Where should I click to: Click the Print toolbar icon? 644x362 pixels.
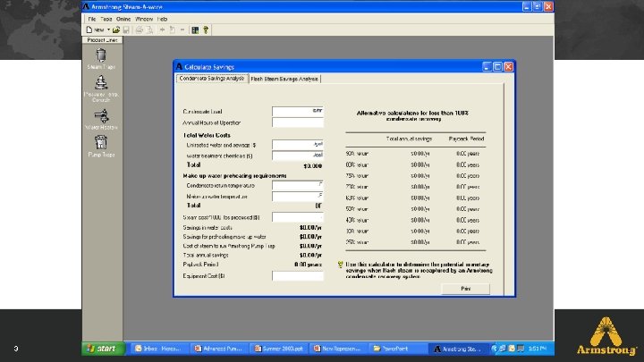click(x=140, y=30)
